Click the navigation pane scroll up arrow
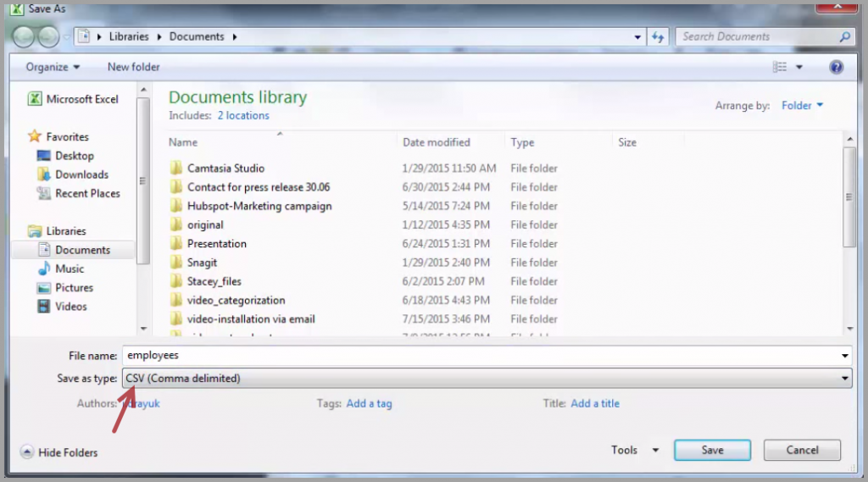 [x=143, y=90]
